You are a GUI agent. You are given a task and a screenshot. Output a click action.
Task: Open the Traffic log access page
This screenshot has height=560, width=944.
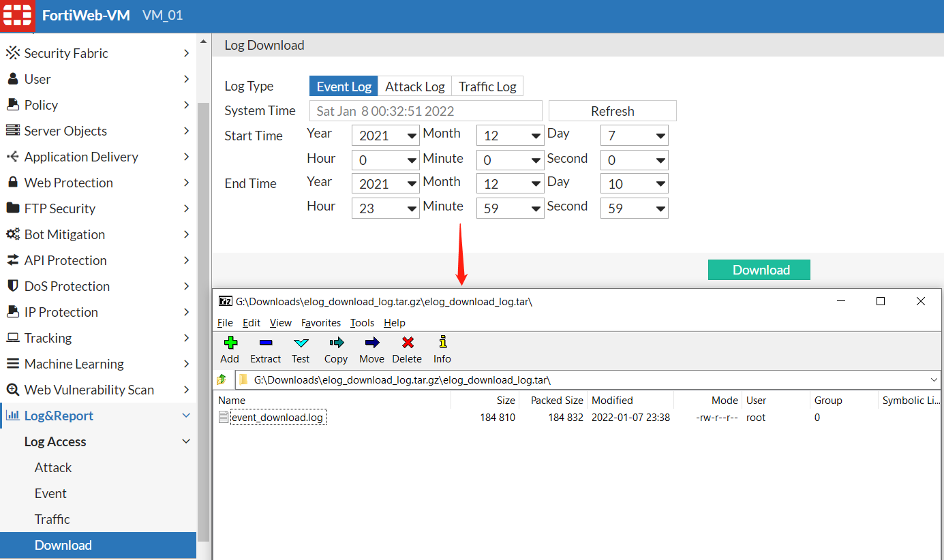click(x=52, y=519)
